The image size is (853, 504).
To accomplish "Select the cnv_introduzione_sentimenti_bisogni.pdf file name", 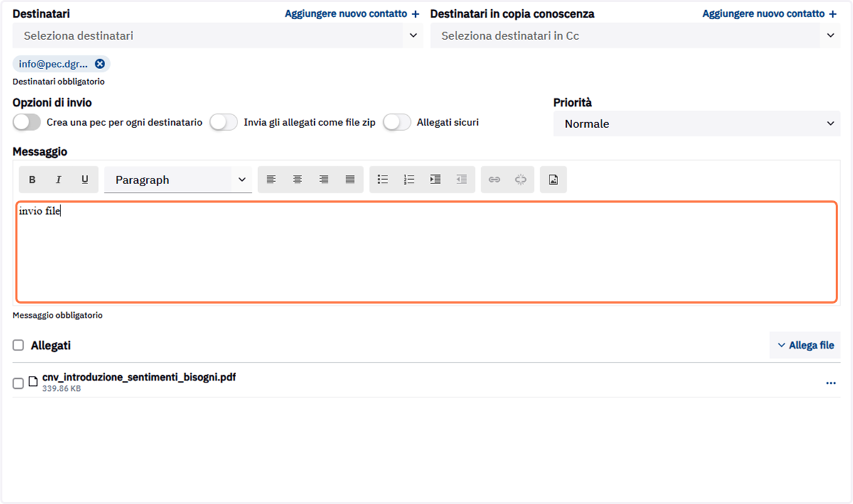I will pyautogui.click(x=139, y=377).
